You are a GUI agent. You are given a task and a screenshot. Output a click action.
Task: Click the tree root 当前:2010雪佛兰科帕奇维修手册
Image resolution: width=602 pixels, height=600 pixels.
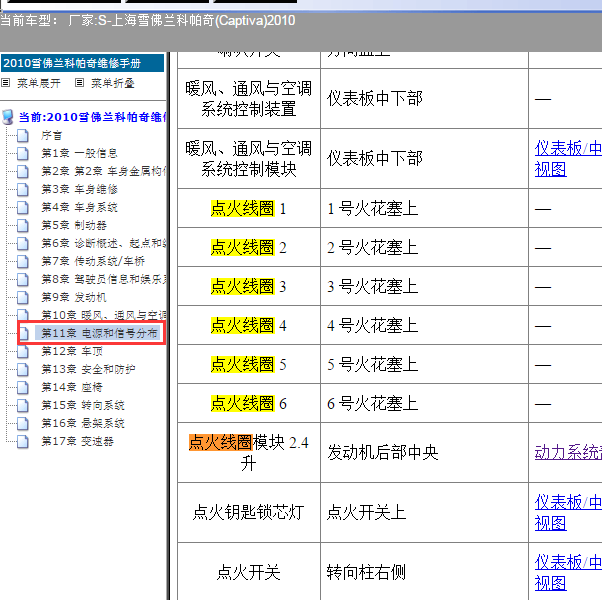point(93,117)
